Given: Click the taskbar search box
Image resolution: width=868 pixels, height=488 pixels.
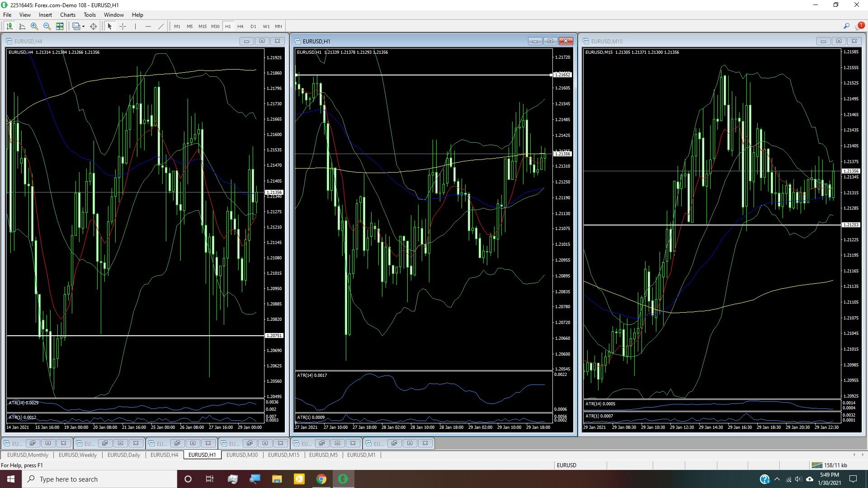Looking at the screenshot, I should tap(99, 479).
